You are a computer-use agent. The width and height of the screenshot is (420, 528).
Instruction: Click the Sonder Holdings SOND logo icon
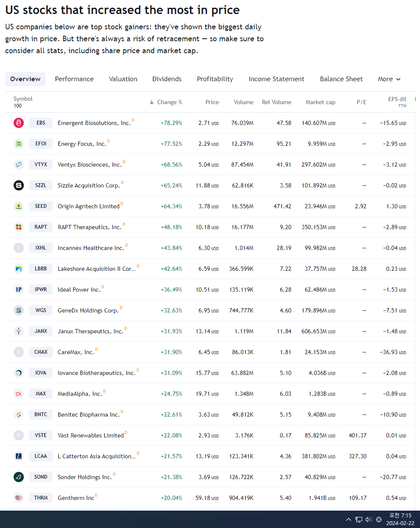point(19,477)
